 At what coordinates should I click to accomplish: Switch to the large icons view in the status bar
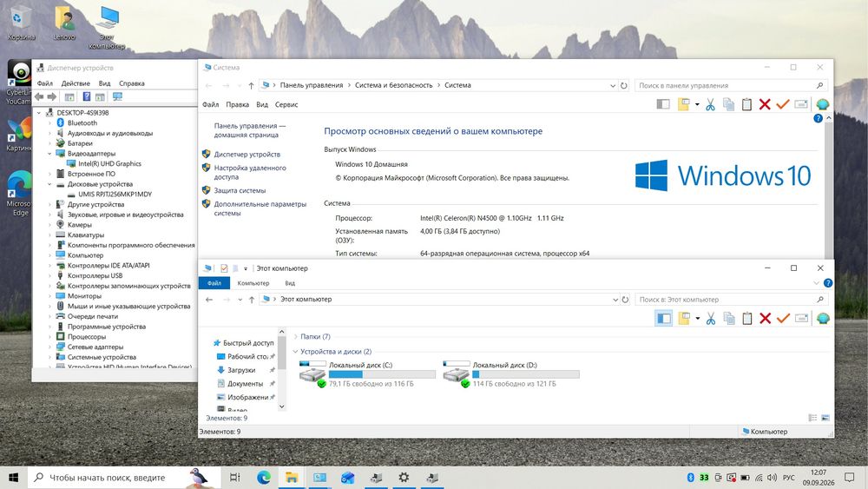pos(825,418)
